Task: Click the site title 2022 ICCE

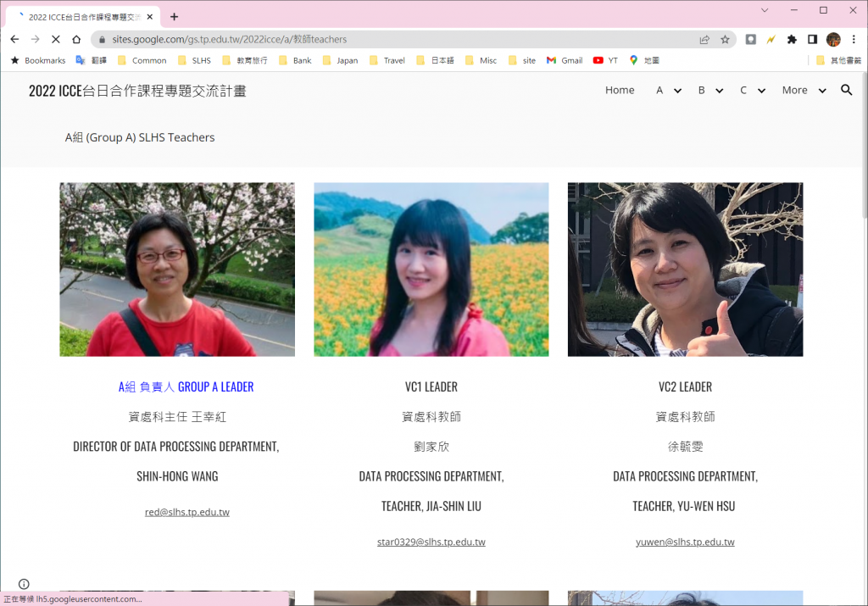Action: pyautogui.click(x=137, y=91)
